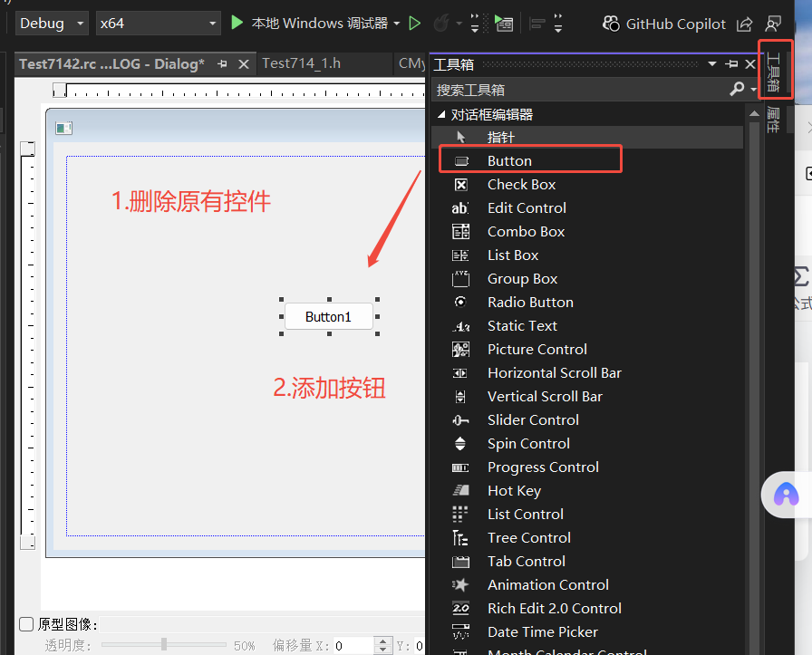Viewport: 812px width, 655px height.
Task: Select the Vertical Scroll Bar control
Action: tap(586, 396)
